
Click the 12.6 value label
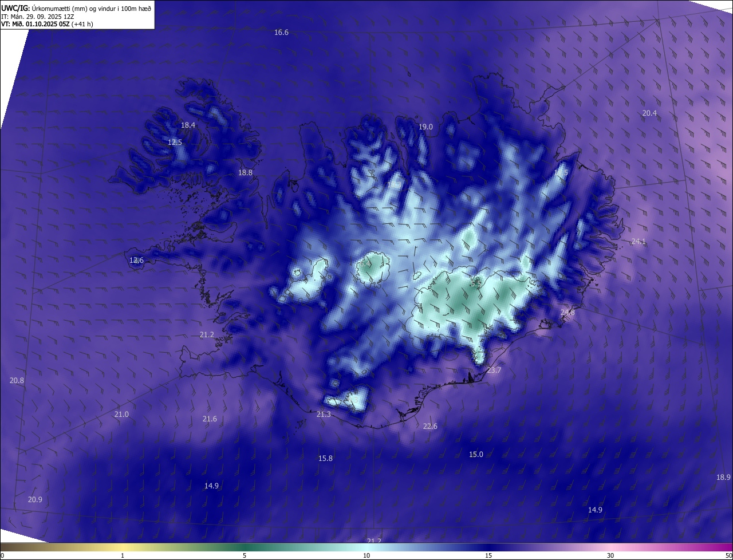point(136,261)
